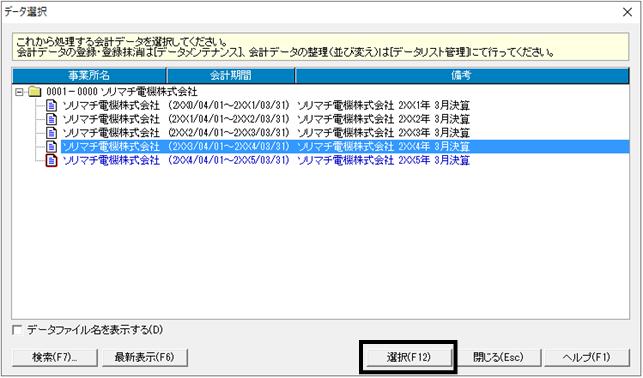
Task: Click the 備考 column header
Action: pos(462,75)
